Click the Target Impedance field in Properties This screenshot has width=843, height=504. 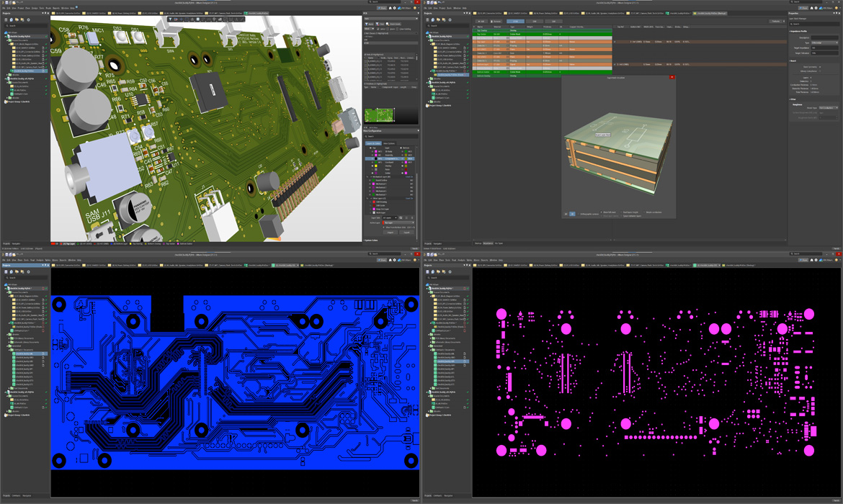825,48
